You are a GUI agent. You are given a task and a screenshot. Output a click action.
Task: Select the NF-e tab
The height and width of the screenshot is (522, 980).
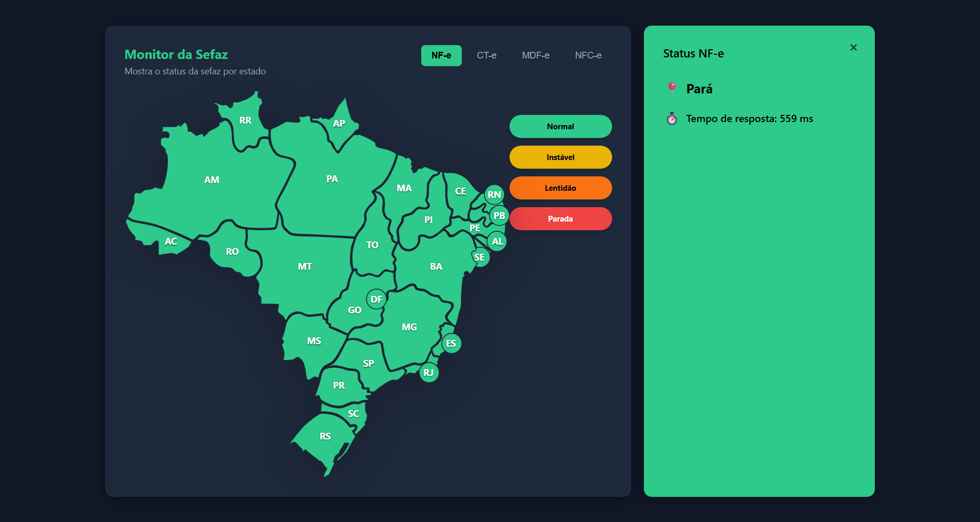coord(441,55)
